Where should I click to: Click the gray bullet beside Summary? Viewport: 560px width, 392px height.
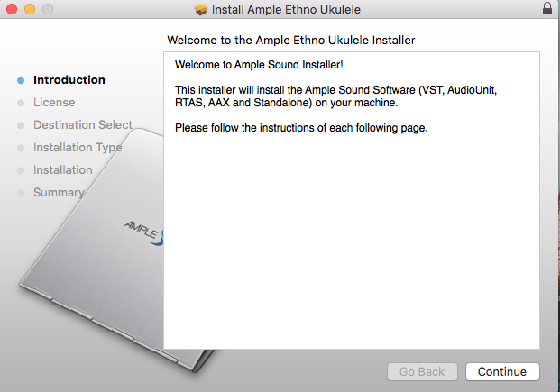coord(21,193)
